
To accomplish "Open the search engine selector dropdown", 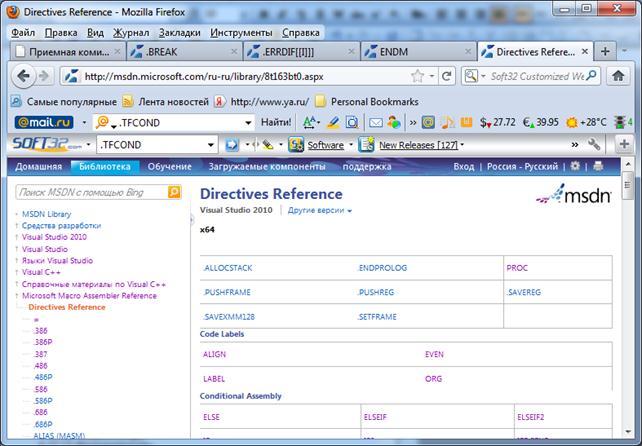I will (483, 76).
